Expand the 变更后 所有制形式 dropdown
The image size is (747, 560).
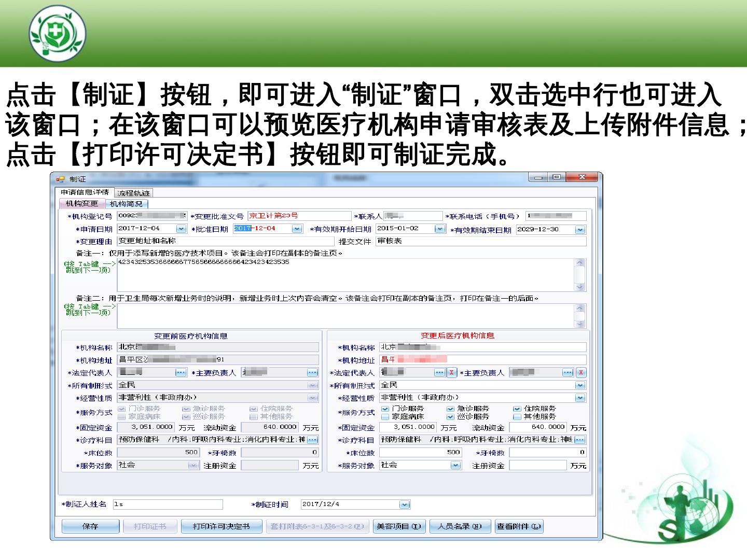pos(580,385)
